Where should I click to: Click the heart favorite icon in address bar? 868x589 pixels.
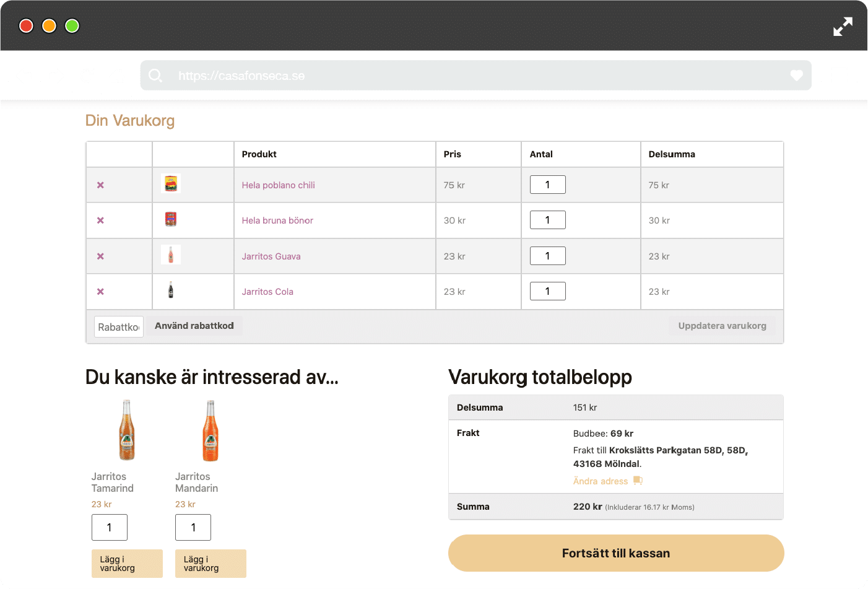(x=796, y=75)
